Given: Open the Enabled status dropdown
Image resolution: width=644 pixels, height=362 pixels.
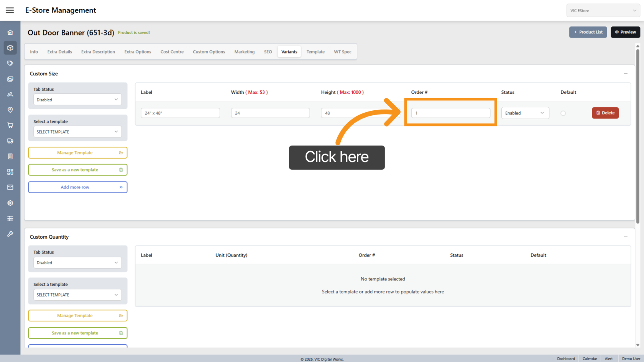Looking at the screenshot, I should [525, 113].
